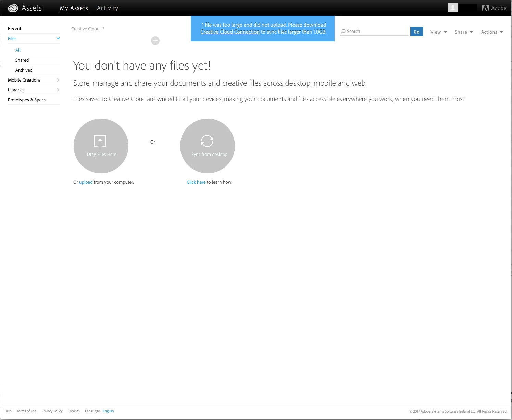This screenshot has width=512, height=420.
Task: Click the Sync from desktop circle
Action: [208, 146]
